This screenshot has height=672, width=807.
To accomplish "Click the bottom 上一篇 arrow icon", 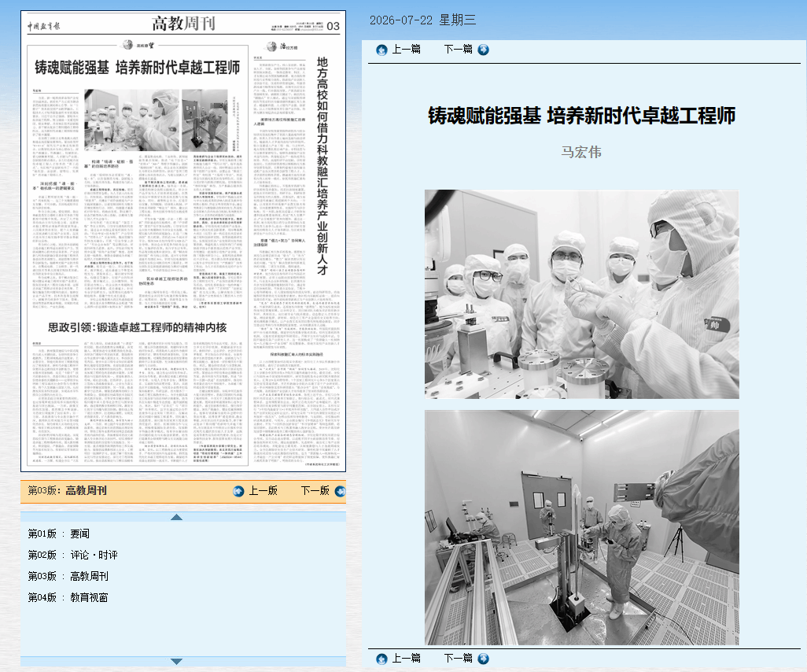I will [x=381, y=659].
